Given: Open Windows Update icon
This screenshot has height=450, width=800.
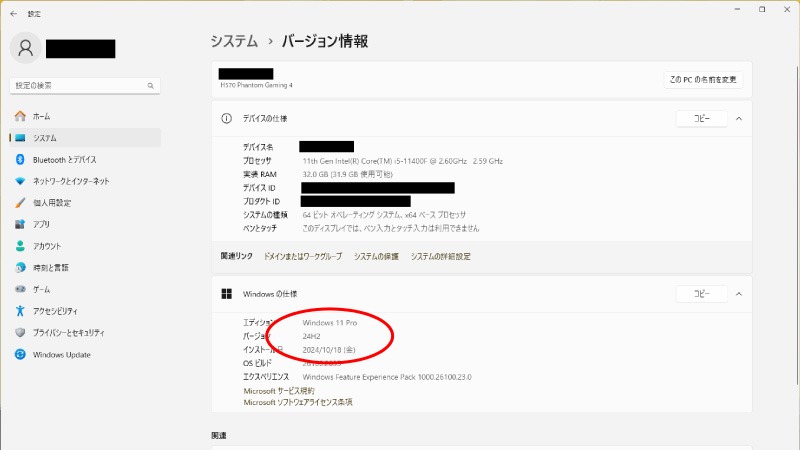Looking at the screenshot, I should (x=19, y=354).
